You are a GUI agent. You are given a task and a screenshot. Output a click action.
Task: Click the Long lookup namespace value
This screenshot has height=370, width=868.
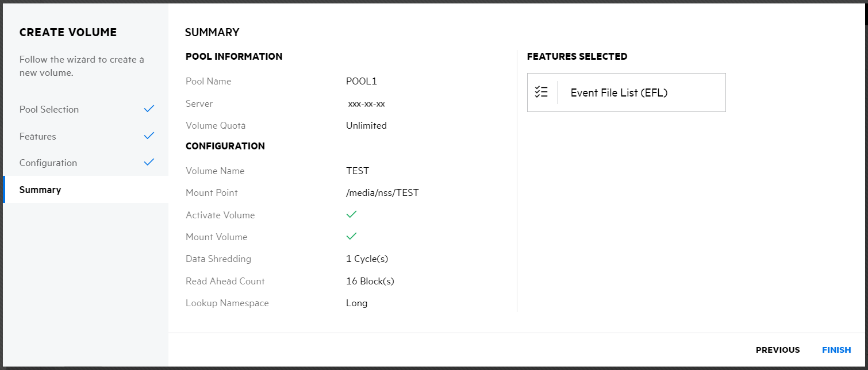(356, 303)
